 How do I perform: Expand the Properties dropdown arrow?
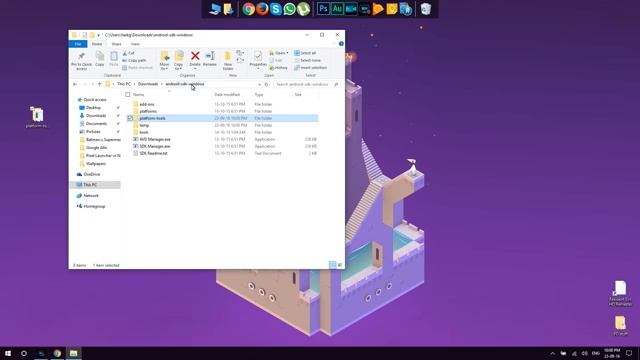258,68
